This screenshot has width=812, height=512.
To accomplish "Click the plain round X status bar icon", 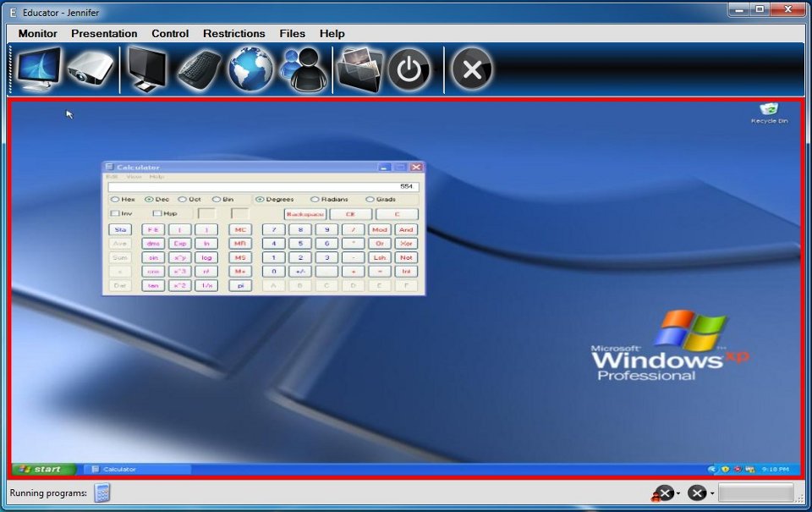I will (697, 493).
